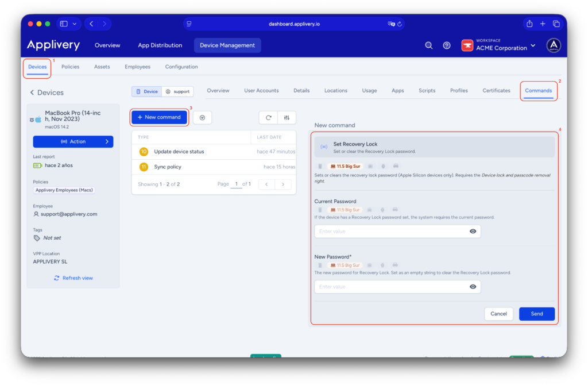
Task: Click the filter icon beside New command
Action: 202,117
